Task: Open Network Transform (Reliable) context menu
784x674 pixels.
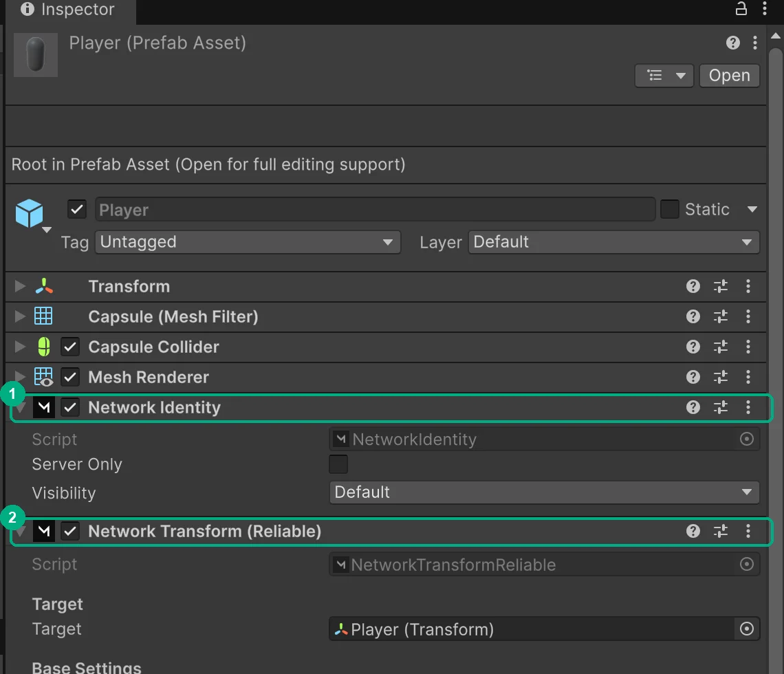Action: tap(748, 531)
